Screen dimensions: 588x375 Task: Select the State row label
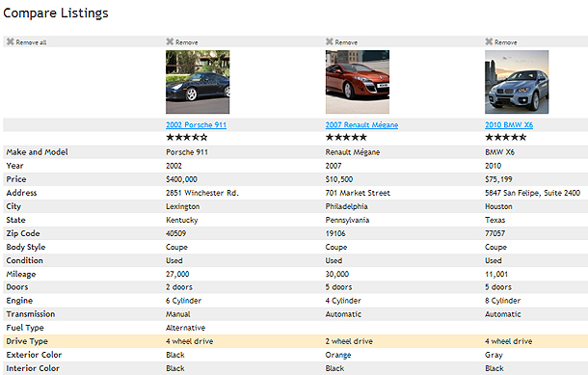(x=15, y=220)
